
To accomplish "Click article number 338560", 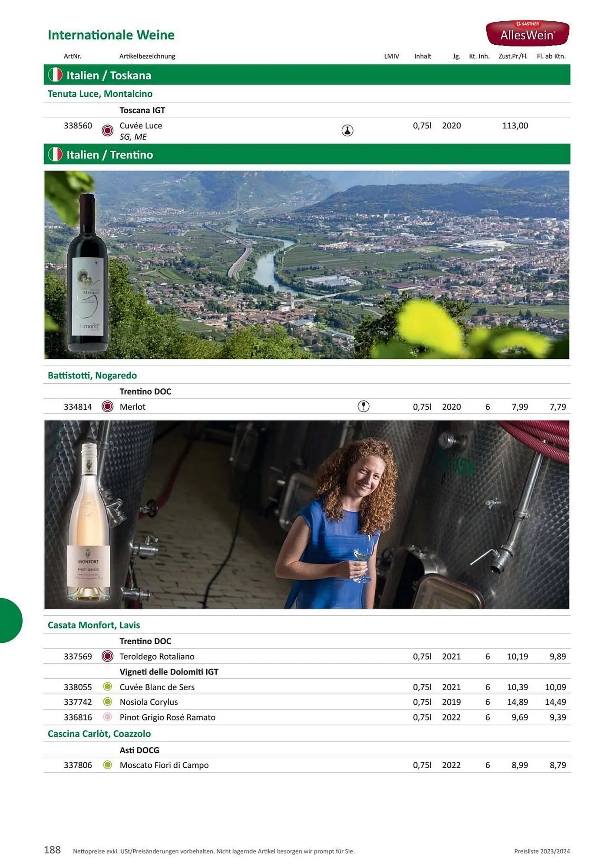I will (78, 125).
